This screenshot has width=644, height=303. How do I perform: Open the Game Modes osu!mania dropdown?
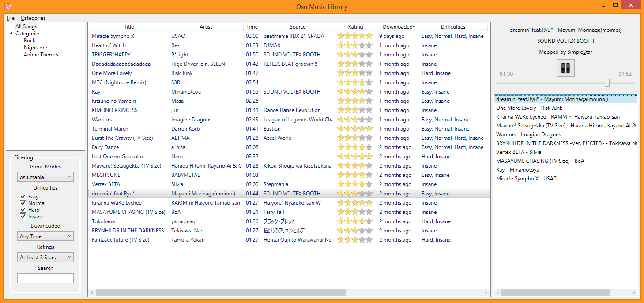(45, 177)
